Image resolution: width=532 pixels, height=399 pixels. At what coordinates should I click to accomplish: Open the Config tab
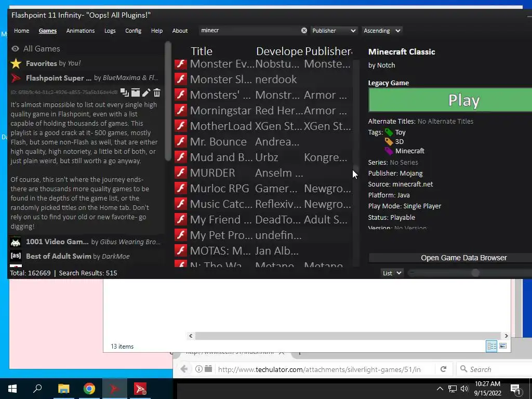click(x=134, y=31)
